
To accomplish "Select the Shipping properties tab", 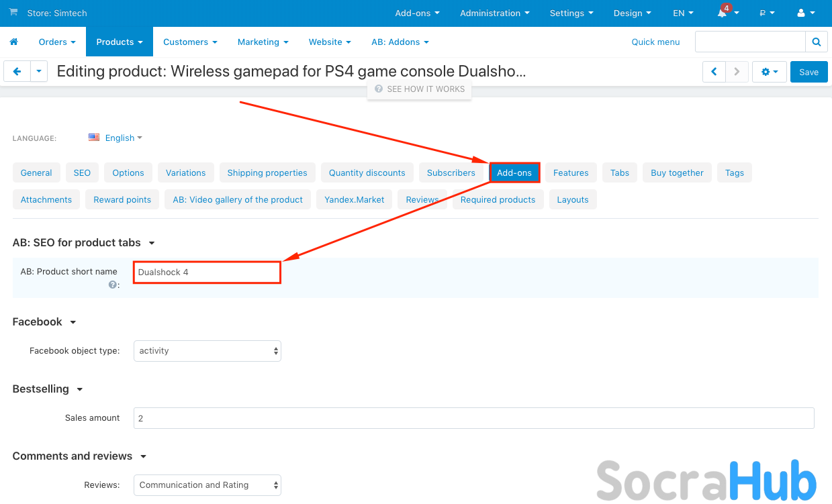I will pos(267,172).
